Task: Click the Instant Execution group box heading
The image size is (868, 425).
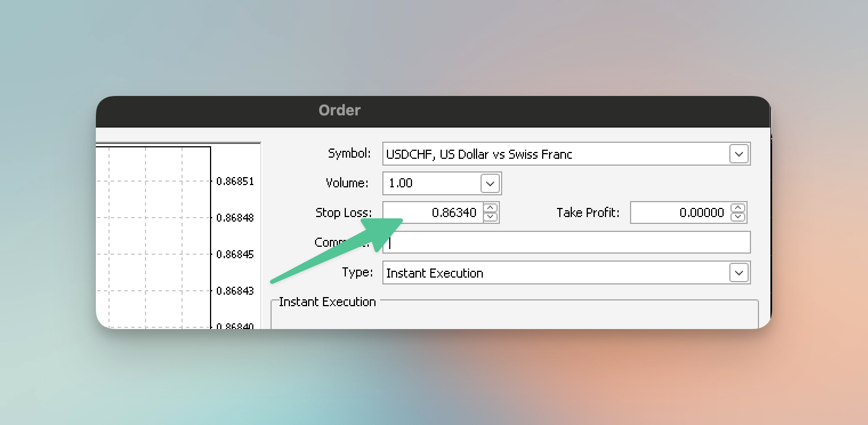Action: coord(327,302)
